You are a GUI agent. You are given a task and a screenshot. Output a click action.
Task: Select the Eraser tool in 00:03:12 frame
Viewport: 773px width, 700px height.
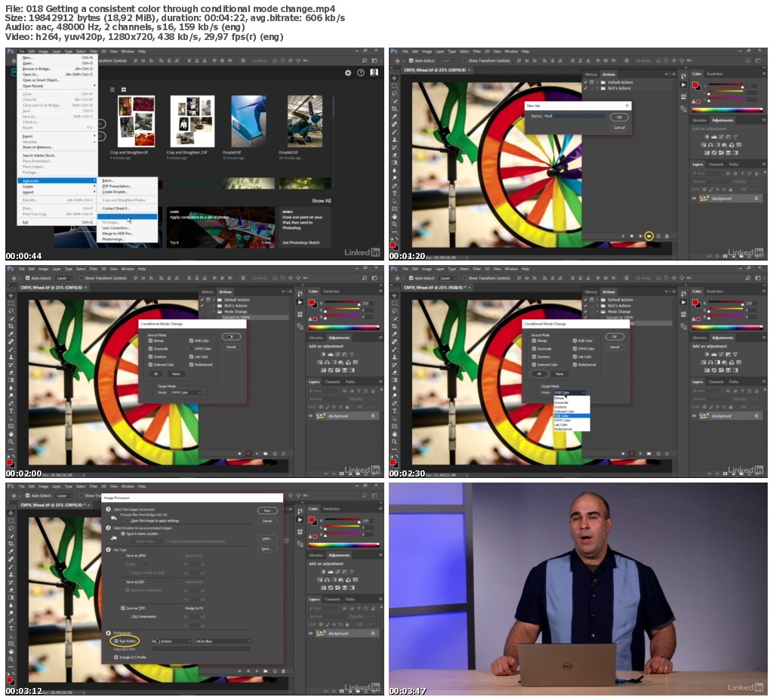[x=11, y=590]
